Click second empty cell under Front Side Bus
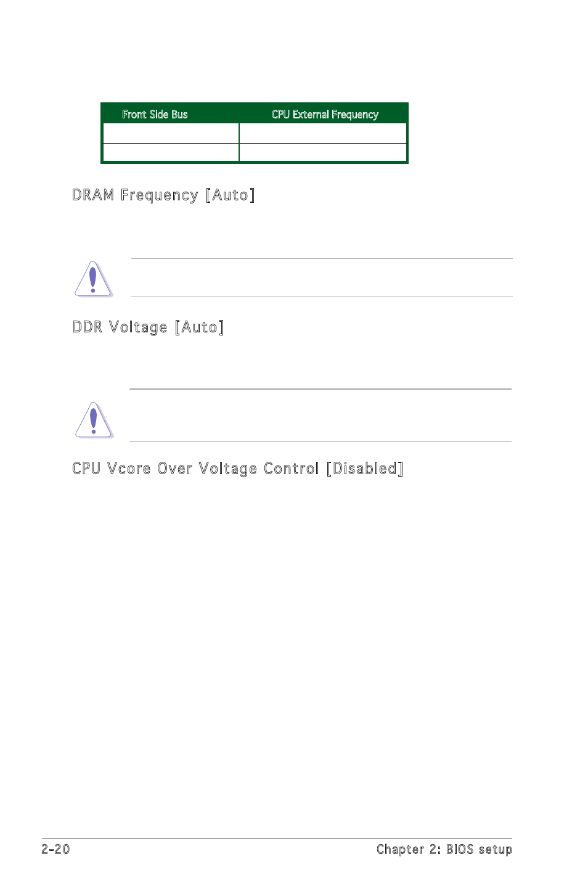The height and width of the screenshot is (886, 588). pyautogui.click(x=171, y=152)
